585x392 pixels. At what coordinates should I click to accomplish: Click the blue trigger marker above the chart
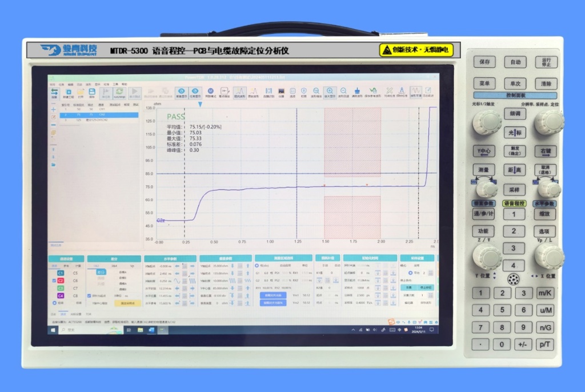point(201,105)
